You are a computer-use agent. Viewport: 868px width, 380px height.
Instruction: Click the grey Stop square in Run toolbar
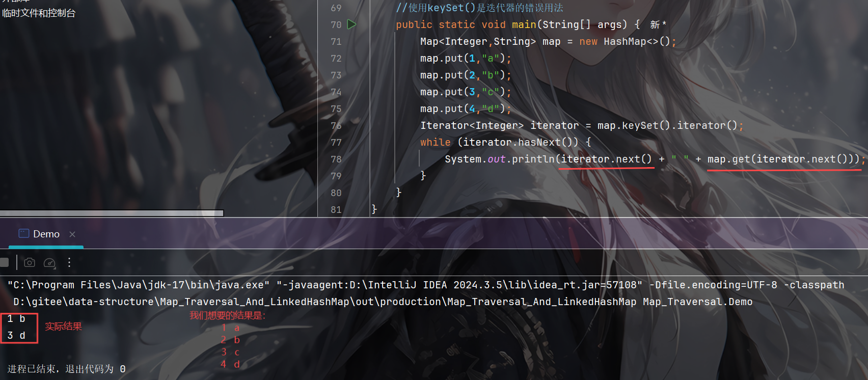4,262
